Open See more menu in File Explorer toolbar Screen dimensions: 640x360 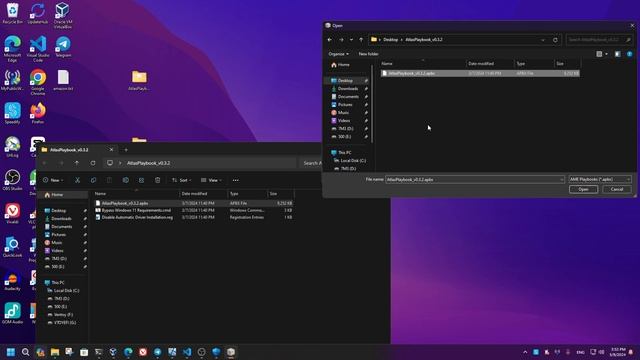[x=236, y=180]
